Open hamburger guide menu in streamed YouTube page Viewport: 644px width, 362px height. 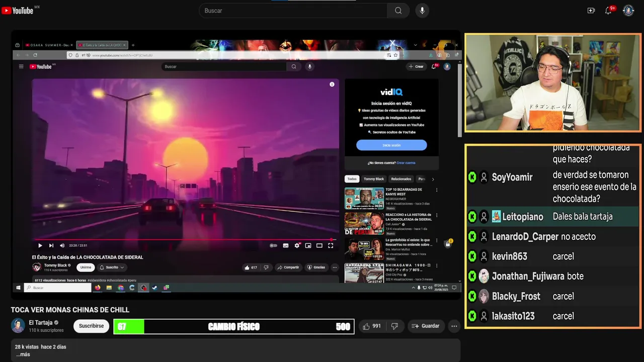point(21,66)
